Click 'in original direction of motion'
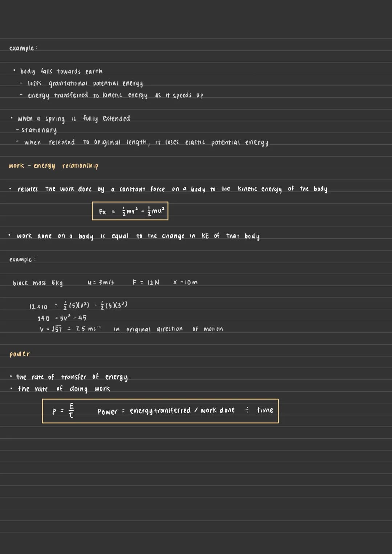Viewport: 392px width, 554px height. click(x=168, y=329)
